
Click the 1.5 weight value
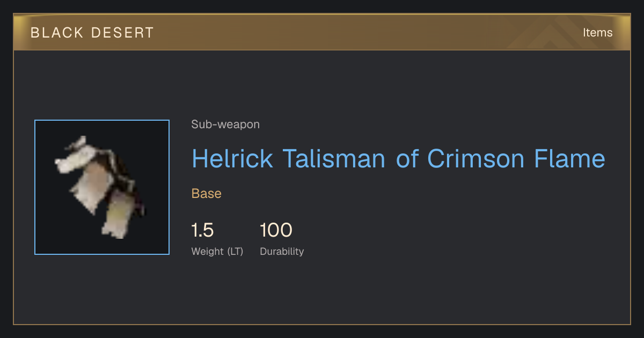click(x=203, y=230)
